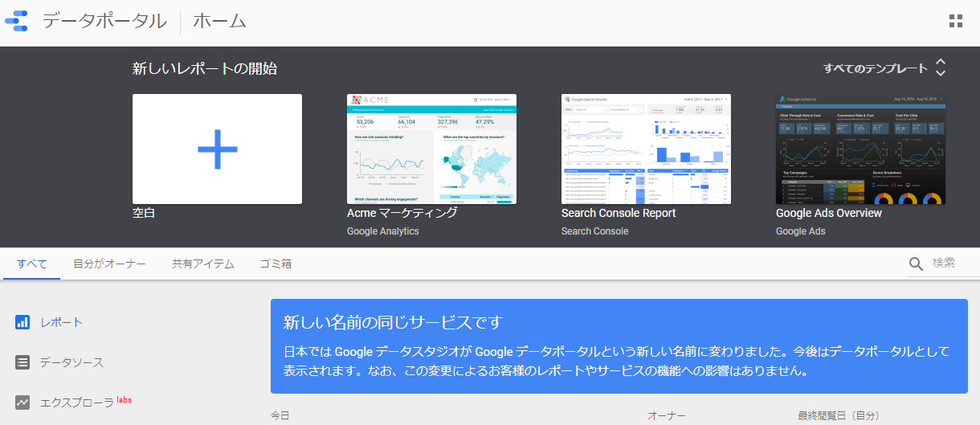Click the オーナー column header

pos(667,415)
